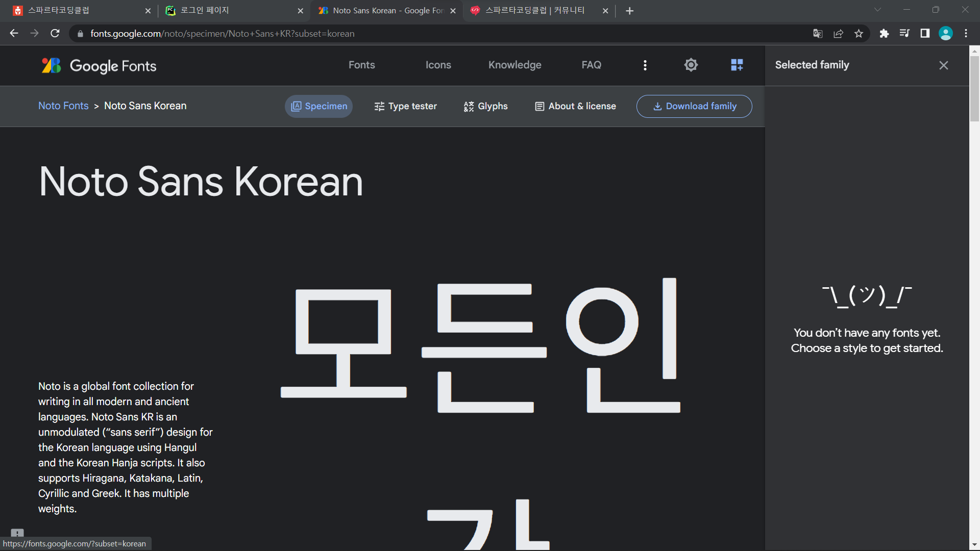This screenshot has width=980, height=551.
Task: Open the media control icon
Action: tap(904, 34)
